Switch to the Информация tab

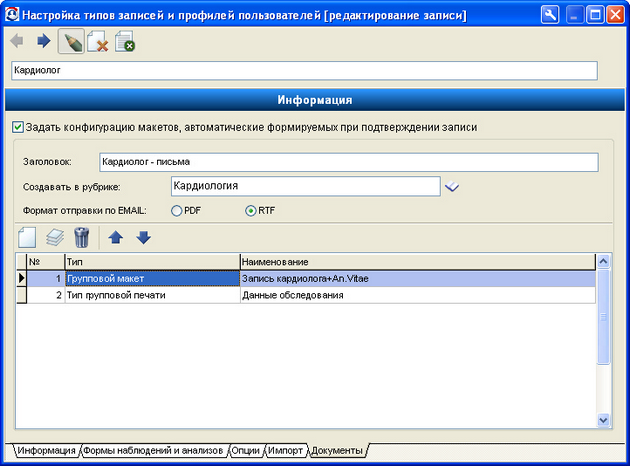[x=47, y=451]
